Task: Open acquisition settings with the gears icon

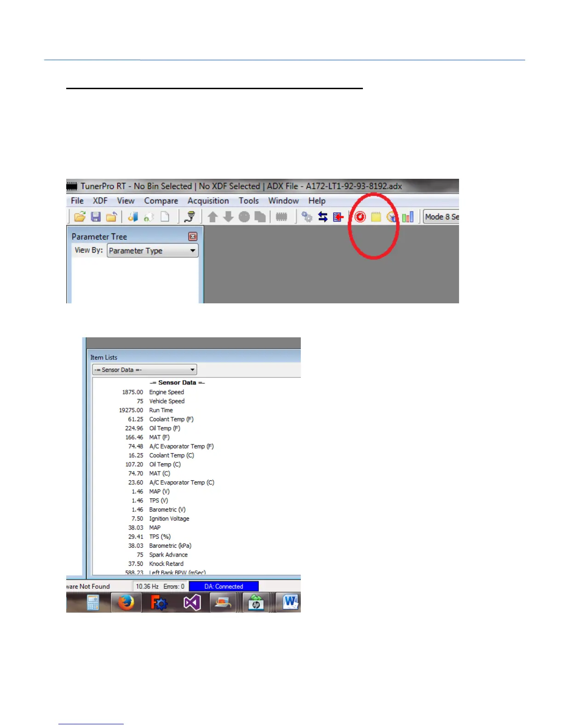Action: [x=307, y=217]
